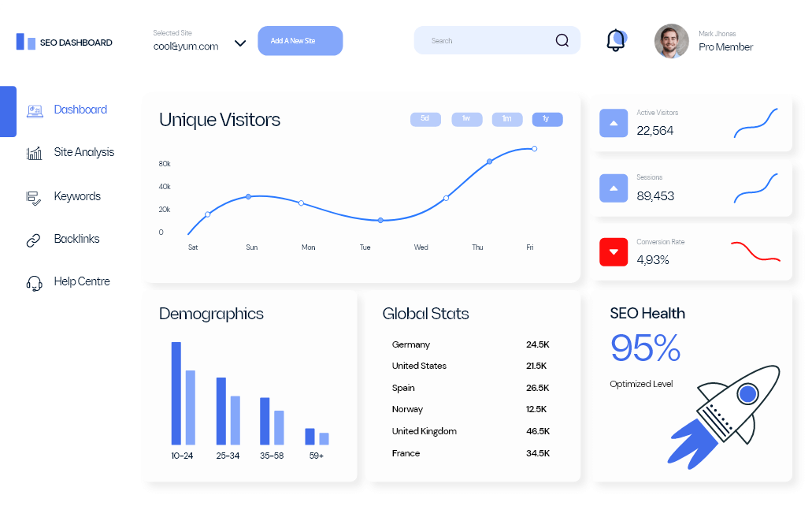Click the 22,564 Active Visitors value
The width and height of the screenshot is (812, 521).
pos(654,131)
